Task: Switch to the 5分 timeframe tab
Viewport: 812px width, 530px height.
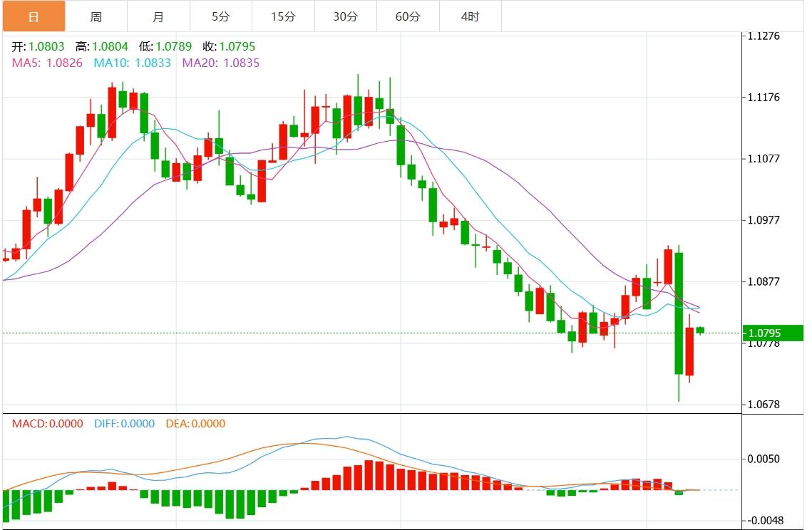Action: 221,16
